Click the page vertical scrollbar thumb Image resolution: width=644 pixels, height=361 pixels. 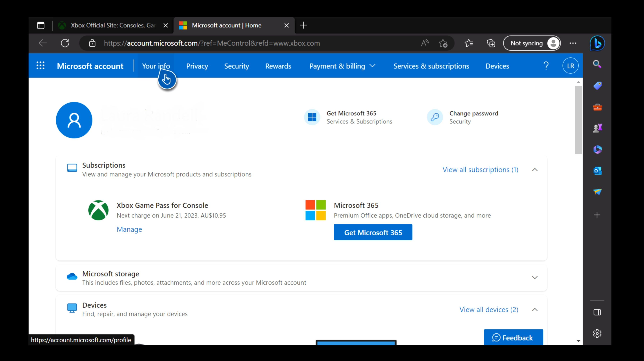click(578, 120)
